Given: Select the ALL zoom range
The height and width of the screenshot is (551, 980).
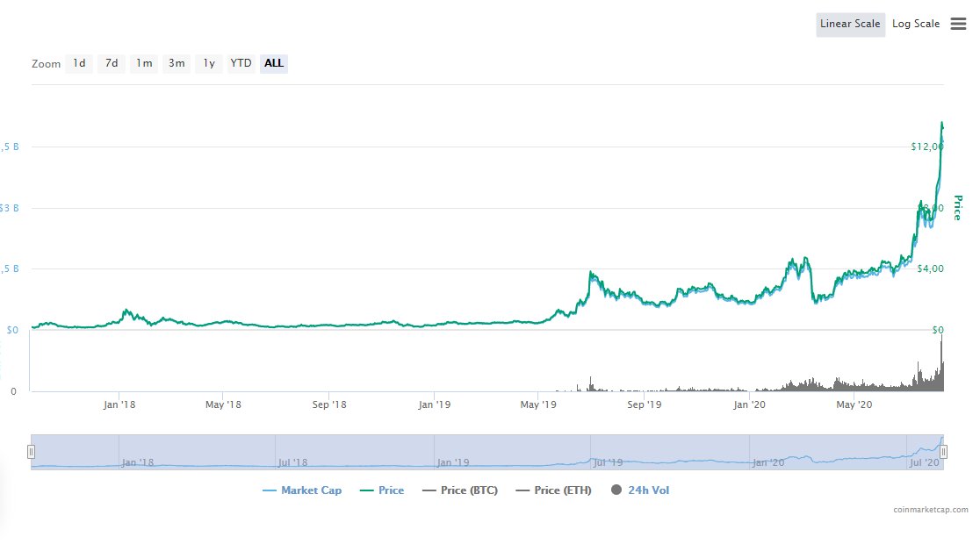Looking at the screenshot, I should pos(274,63).
